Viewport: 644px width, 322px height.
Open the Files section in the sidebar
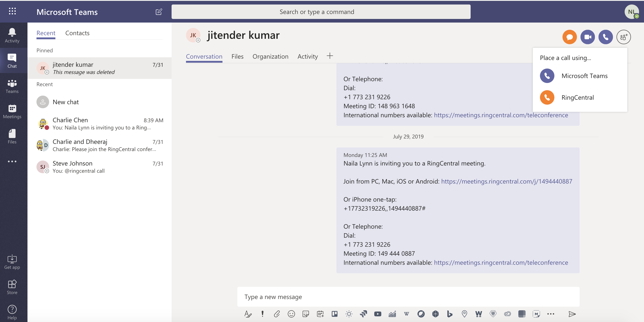(x=12, y=136)
